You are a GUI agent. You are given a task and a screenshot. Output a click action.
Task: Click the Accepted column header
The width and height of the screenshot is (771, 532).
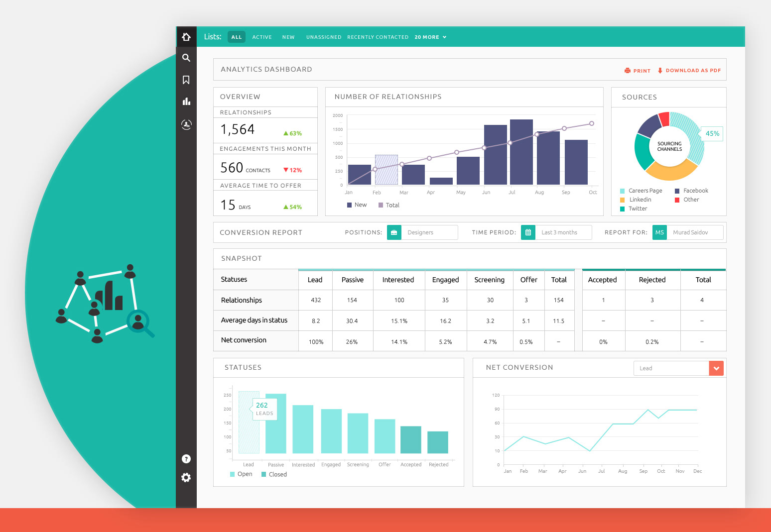coord(603,280)
